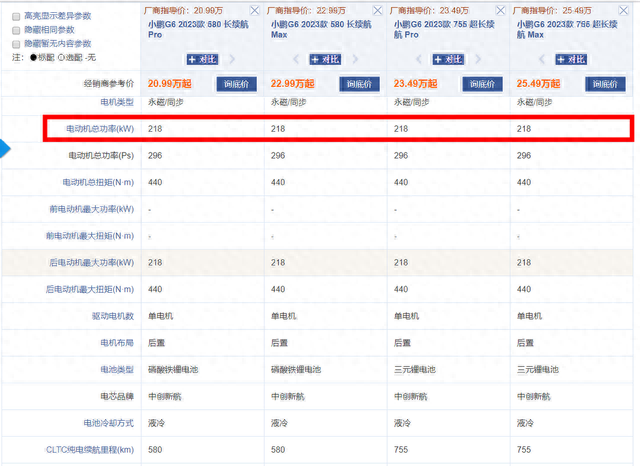
Task: Click the 电池冷却方式 parameter label
Action: (109, 423)
